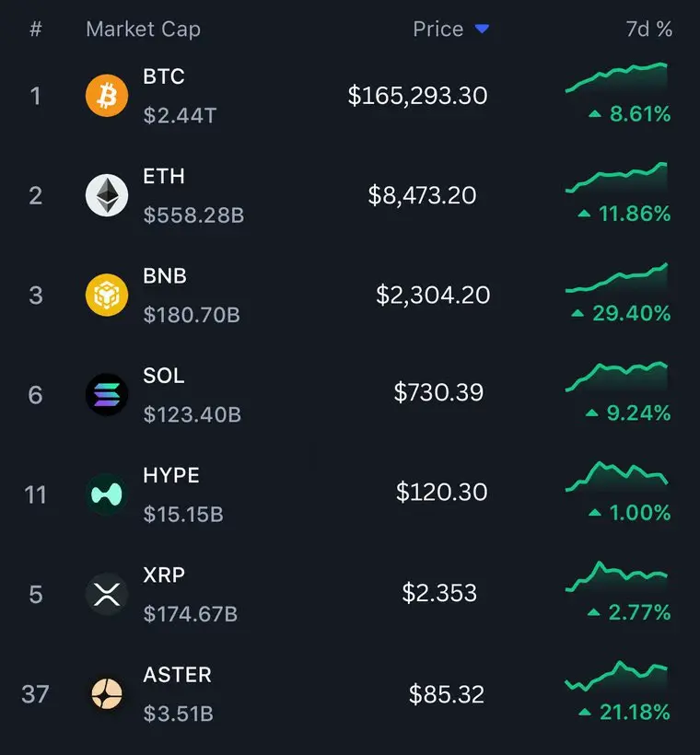Click the Bitcoin coin icon

point(107,96)
